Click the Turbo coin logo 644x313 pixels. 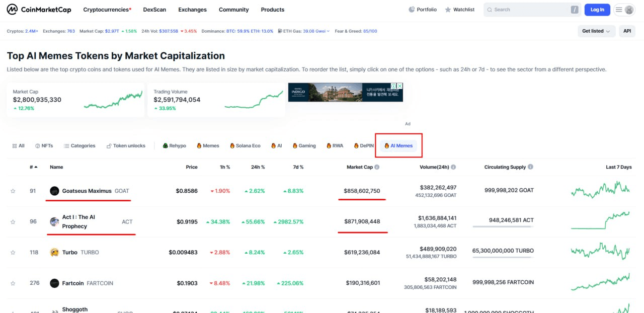(x=54, y=252)
